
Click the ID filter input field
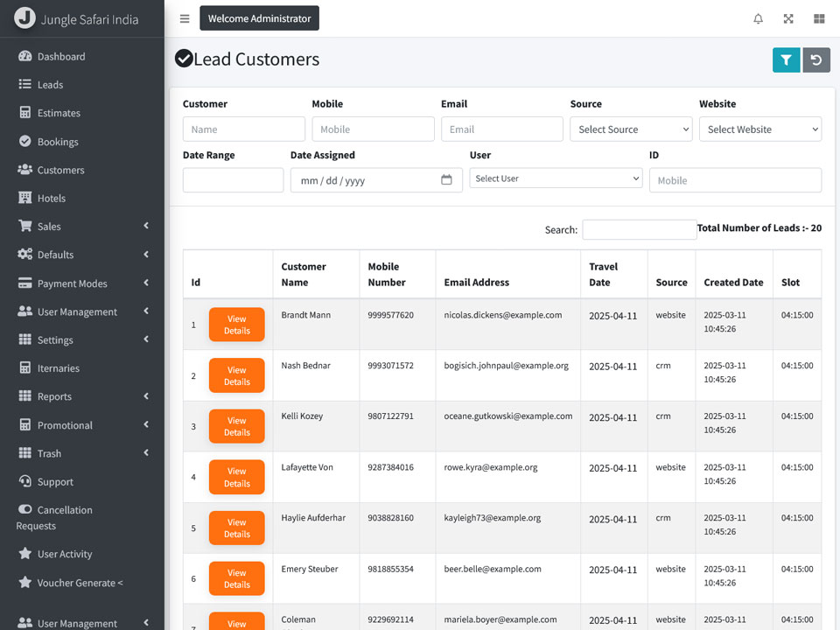pos(735,180)
